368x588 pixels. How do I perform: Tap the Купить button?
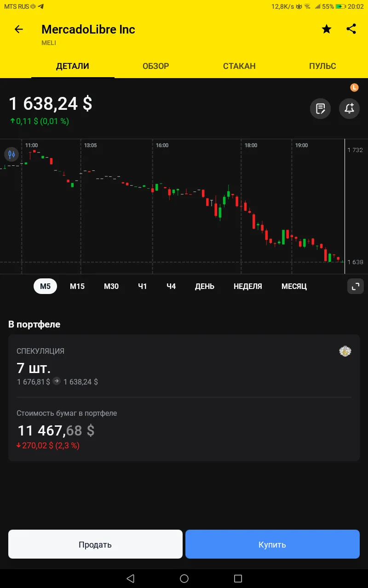(272, 544)
